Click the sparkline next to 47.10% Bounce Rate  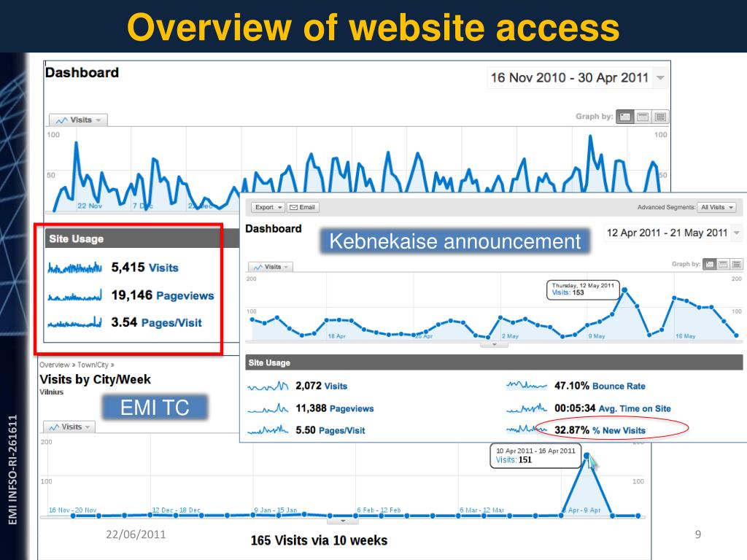point(527,385)
